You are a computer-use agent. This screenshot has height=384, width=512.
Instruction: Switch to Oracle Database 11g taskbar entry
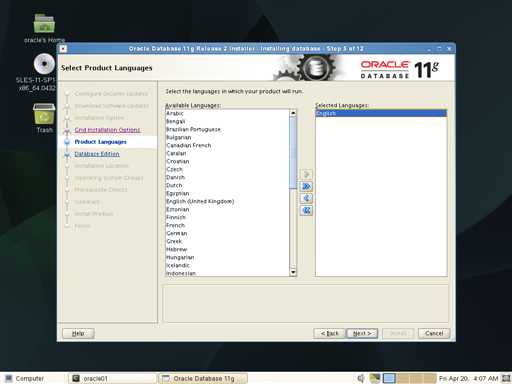[x=203, y=378]
